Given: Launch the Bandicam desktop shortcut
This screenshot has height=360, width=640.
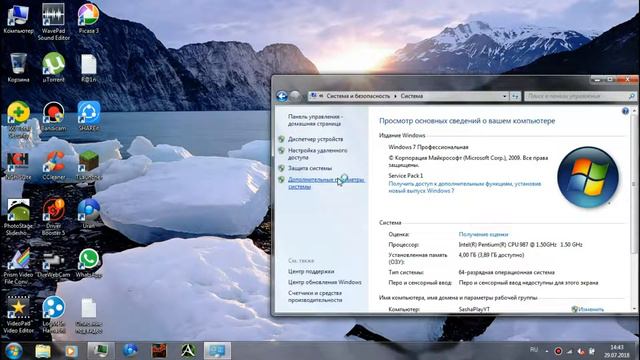Looking at the screenshot, I should 53,116.
